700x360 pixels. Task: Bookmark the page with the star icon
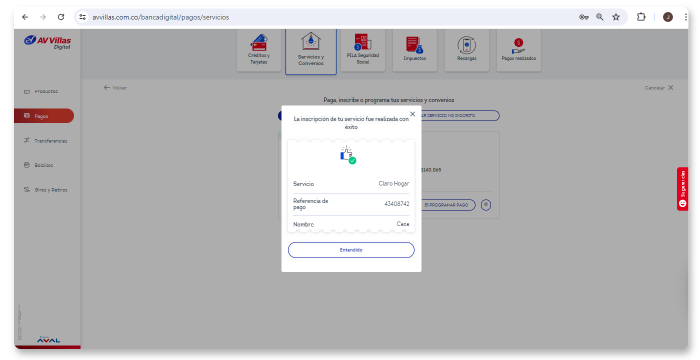(x=616, y=17)
